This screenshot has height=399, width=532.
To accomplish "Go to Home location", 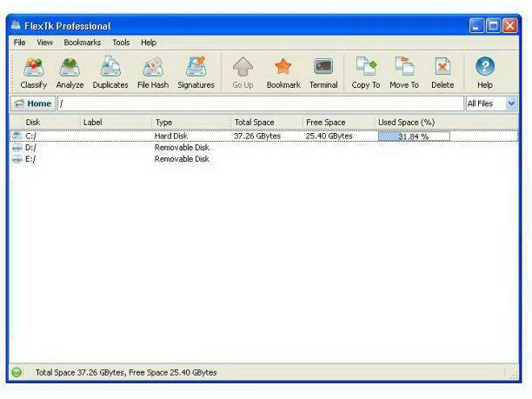I will click(33, 103).
